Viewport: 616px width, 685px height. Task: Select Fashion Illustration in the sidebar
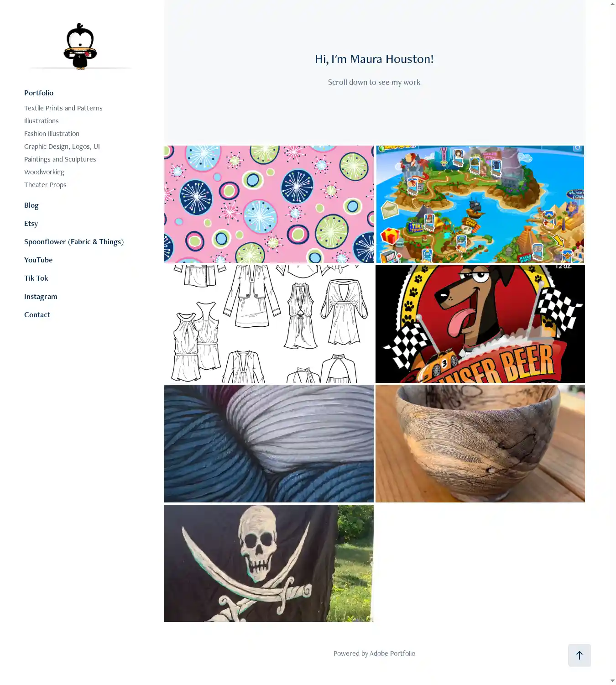[x=52, y=134]
